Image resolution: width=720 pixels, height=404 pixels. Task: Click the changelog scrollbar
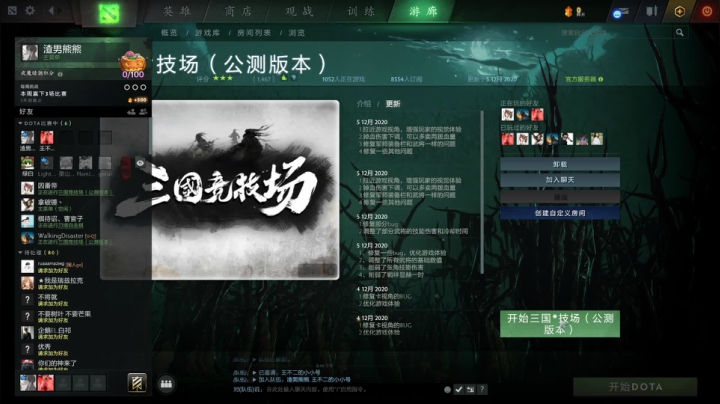pyautogui.click(x=482, y=192)
